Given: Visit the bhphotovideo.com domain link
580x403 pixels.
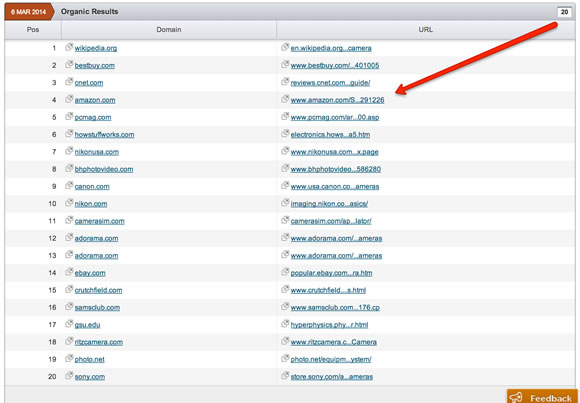Looking at the screenshot, I should pyautogui.click(x=104, y=169).
